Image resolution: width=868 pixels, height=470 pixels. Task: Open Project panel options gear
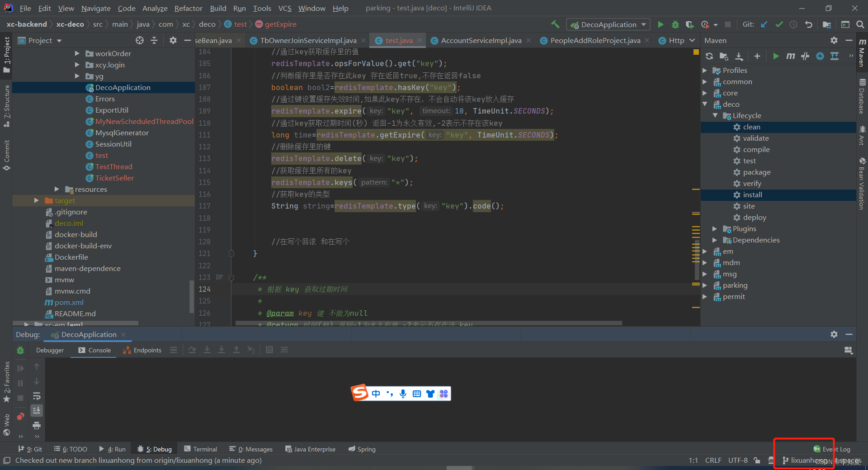(x=173, y=40)
